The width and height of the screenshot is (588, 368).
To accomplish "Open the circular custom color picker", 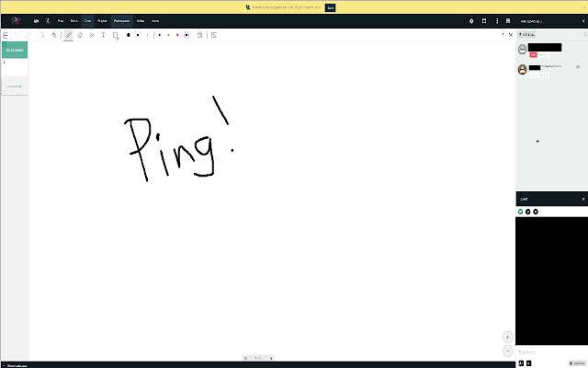I will [x=187, y=35].
